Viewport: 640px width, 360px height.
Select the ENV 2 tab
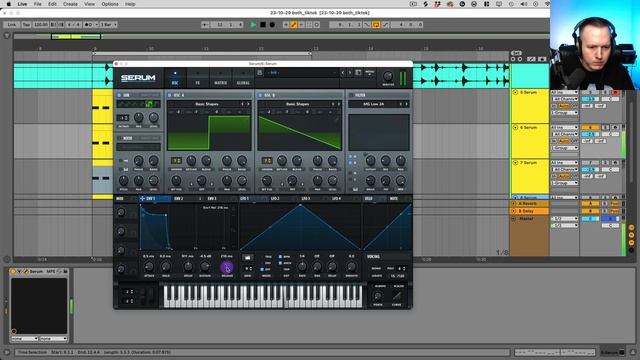(179, 199)
